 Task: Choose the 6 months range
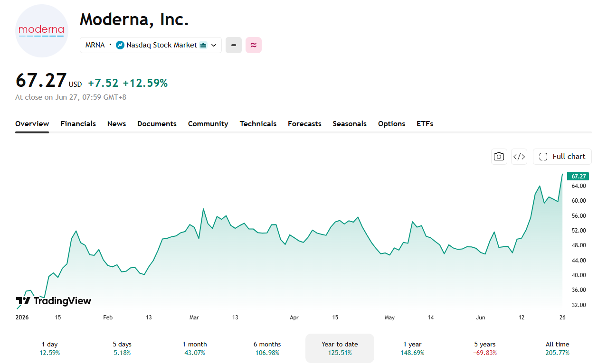coord(267,348)
